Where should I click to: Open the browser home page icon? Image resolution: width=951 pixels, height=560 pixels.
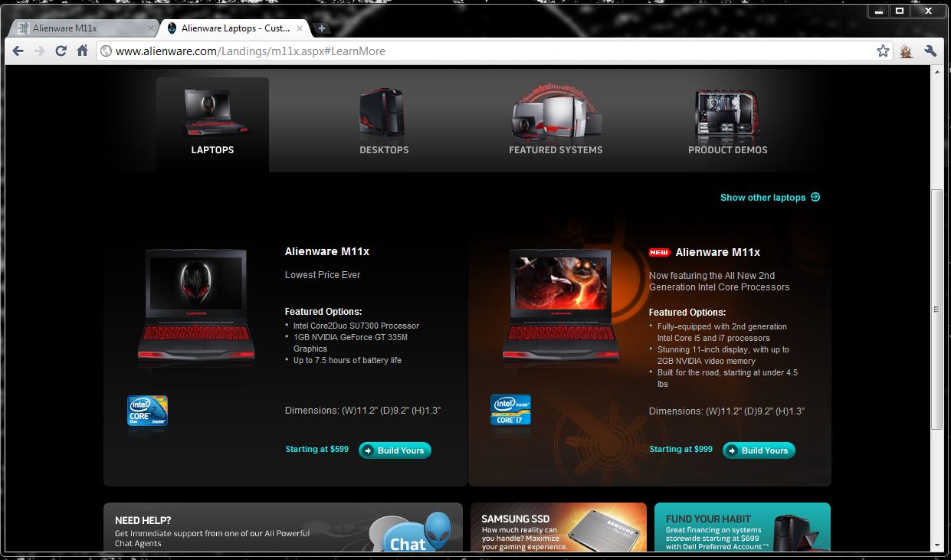(82, 51)
